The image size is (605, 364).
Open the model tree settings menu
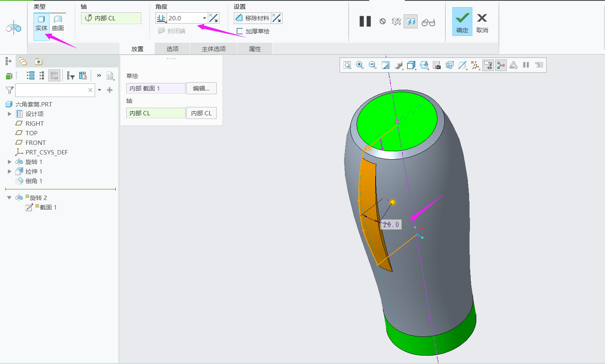tap(110, 75)
